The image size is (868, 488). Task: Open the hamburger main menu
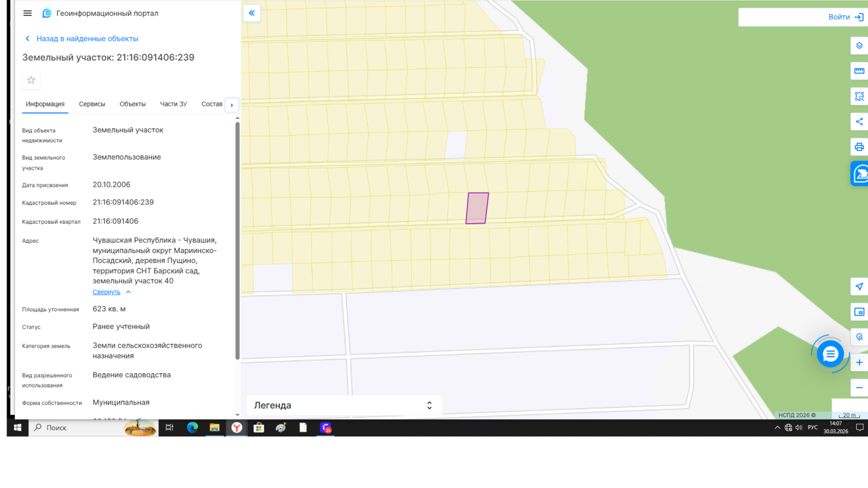(27, 13)
